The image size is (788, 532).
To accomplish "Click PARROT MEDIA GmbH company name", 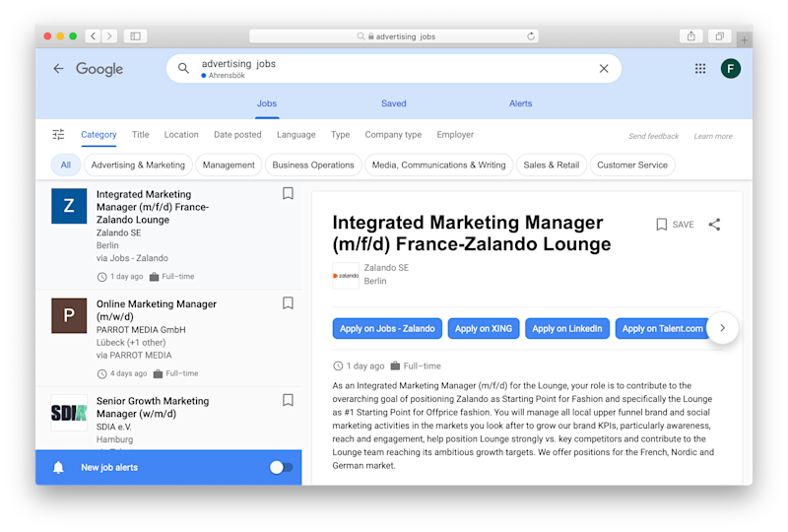I will pyautogui.click(x=141, y=330).
